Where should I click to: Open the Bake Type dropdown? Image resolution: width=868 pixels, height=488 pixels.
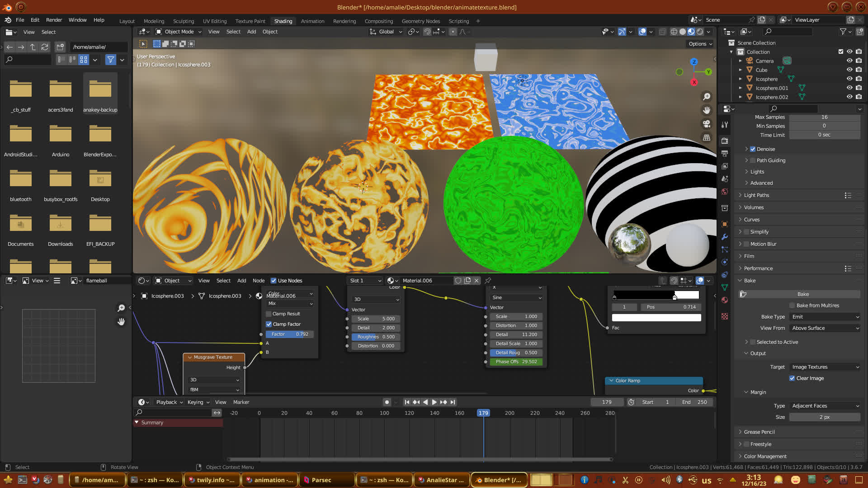tap(825, 317)
